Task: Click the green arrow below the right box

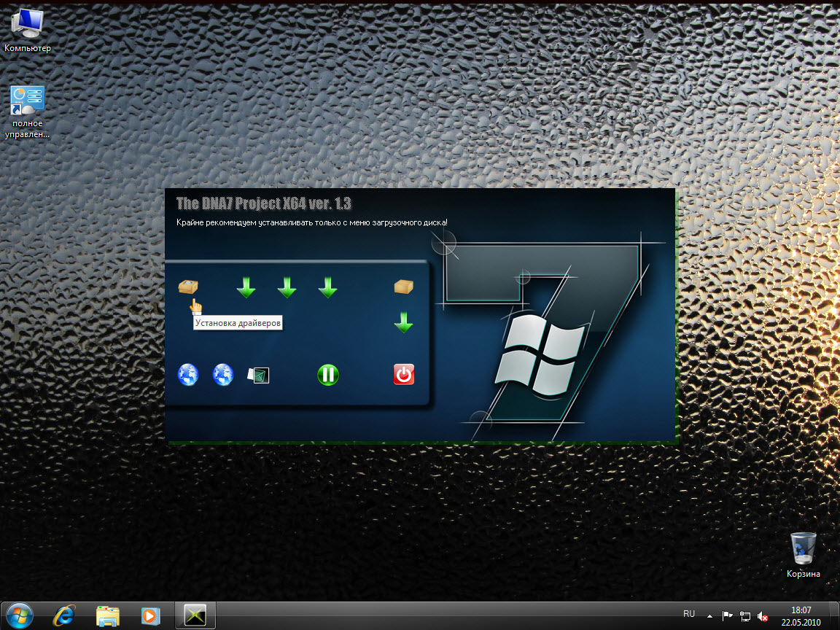Action: click(x=404, y=322)
